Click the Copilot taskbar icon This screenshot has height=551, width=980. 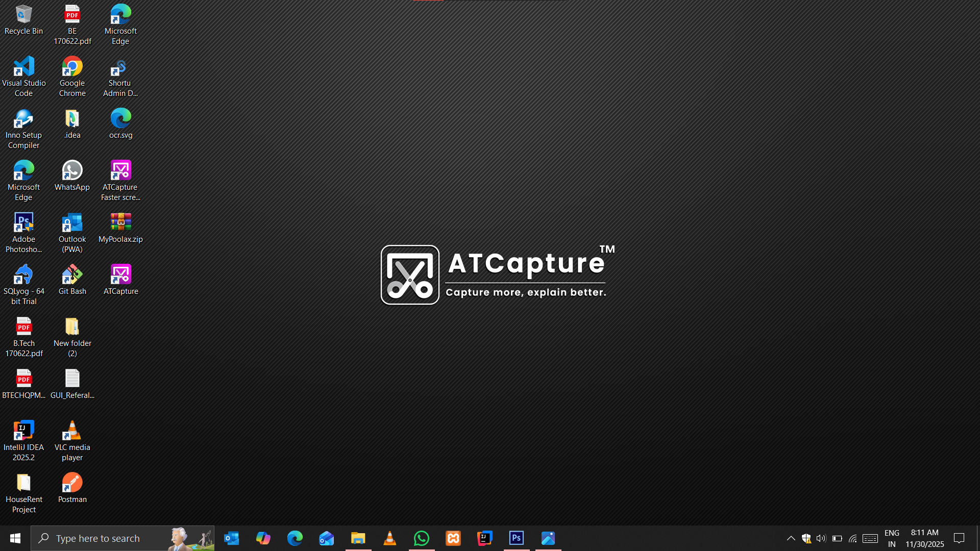point(263,538)
